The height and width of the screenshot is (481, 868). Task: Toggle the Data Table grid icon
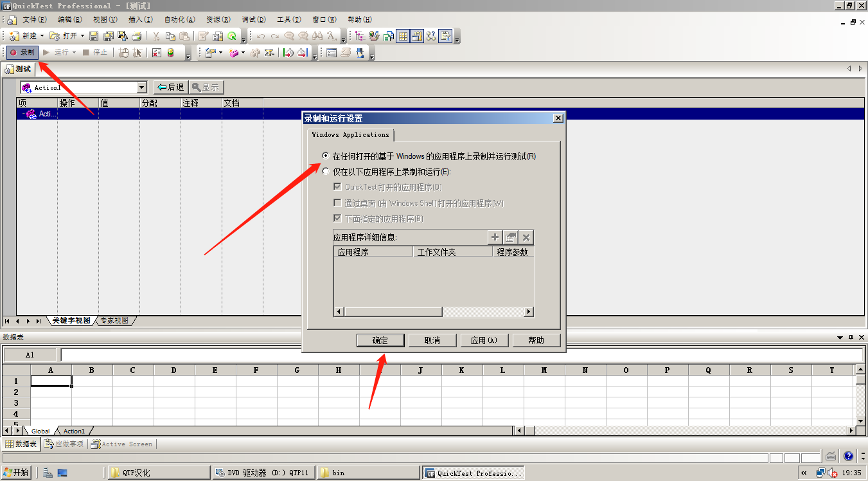pyautogui.click(x=403, y=36)
